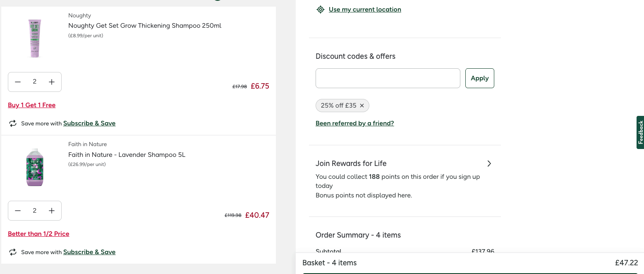Increase Faith in Nature shampoo quantity
The width and height of the screenshot is (644, 274).
(x=52, y=211)
